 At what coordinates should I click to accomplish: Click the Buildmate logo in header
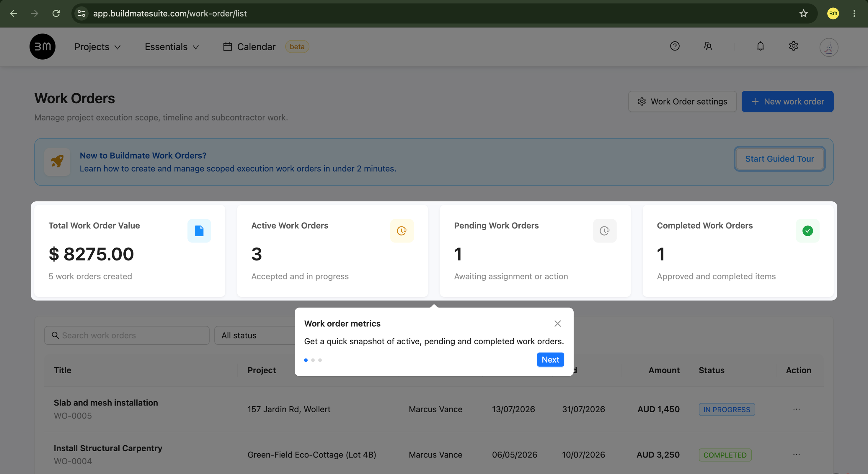(x=43, y=47)
